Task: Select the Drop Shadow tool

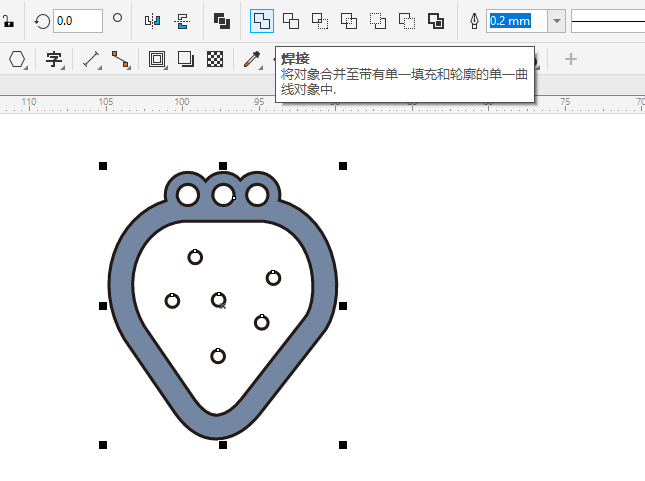Action: (x=186, y=59)
